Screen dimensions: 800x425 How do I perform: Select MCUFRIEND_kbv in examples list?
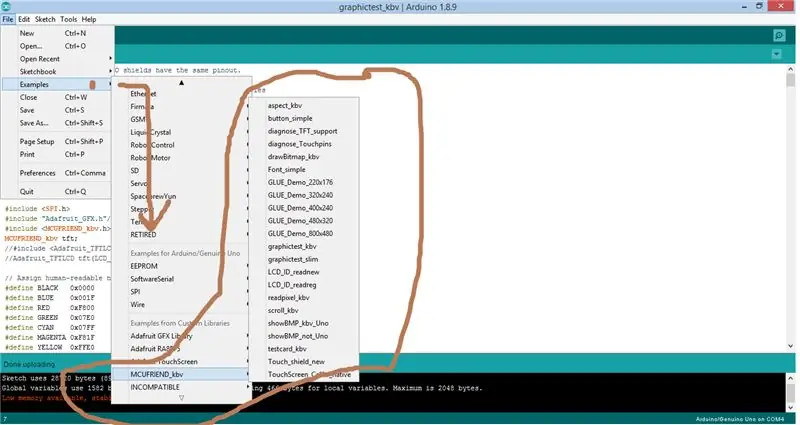click(x=182, y=374)
